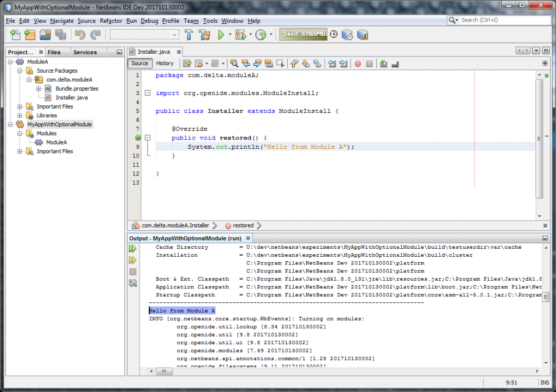556x392 pixels.
Task: Click the Save All icon
Action: tap(61, 35)
